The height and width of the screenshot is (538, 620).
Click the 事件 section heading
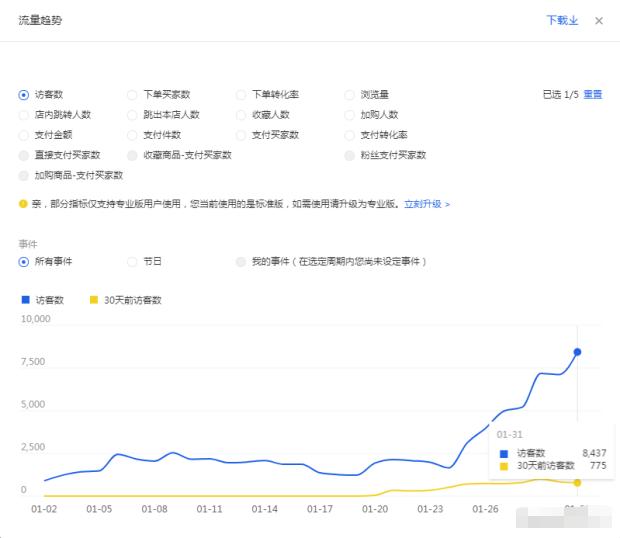pos(28,244)
